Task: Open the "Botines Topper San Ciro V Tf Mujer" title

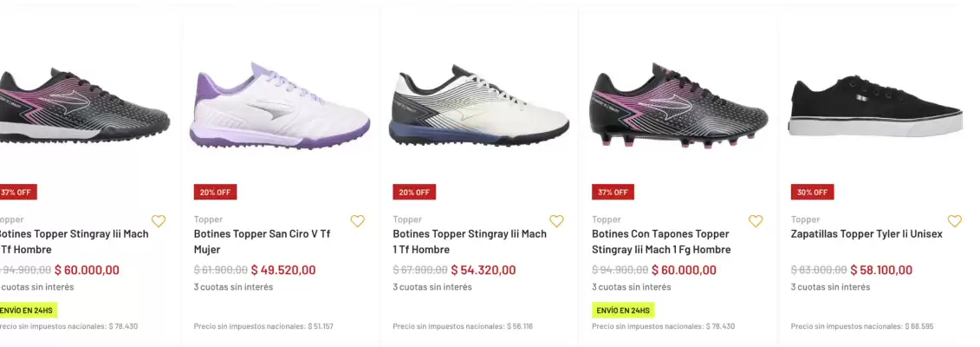Action: (262, 241)
